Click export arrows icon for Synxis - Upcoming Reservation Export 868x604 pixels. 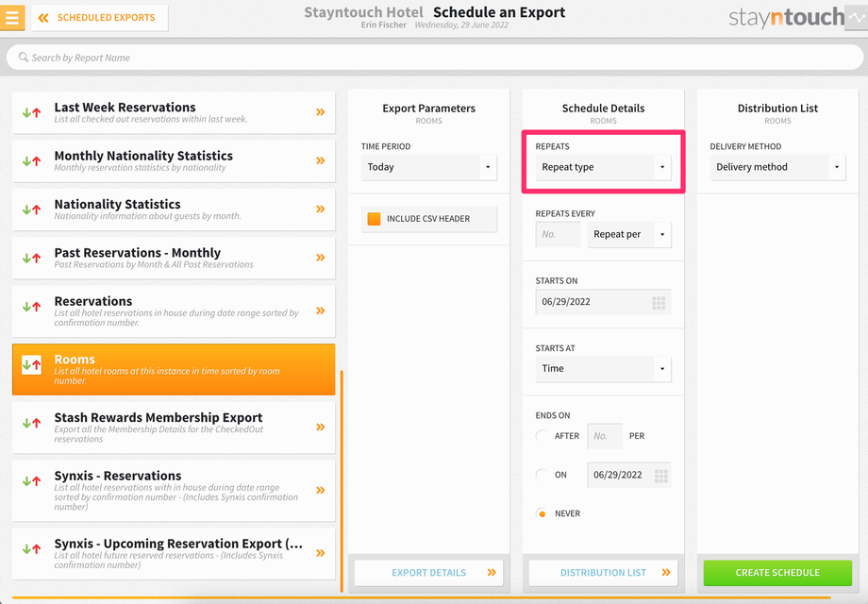click(x=31, y=549)
